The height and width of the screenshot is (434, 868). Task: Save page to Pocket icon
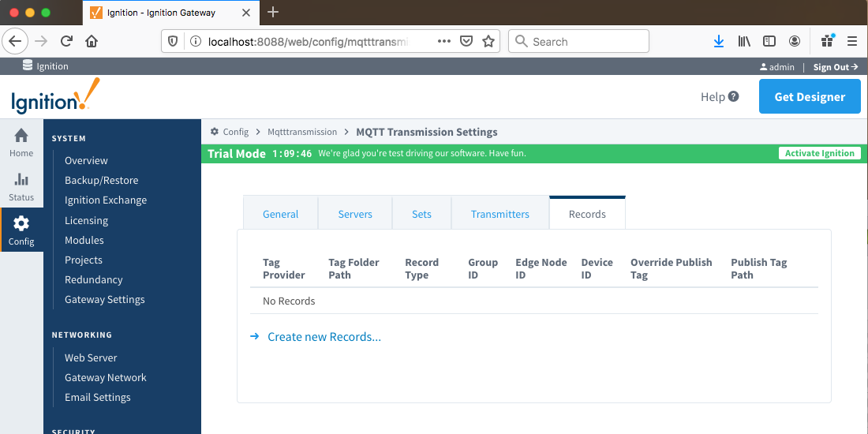(x=466, y=41)
